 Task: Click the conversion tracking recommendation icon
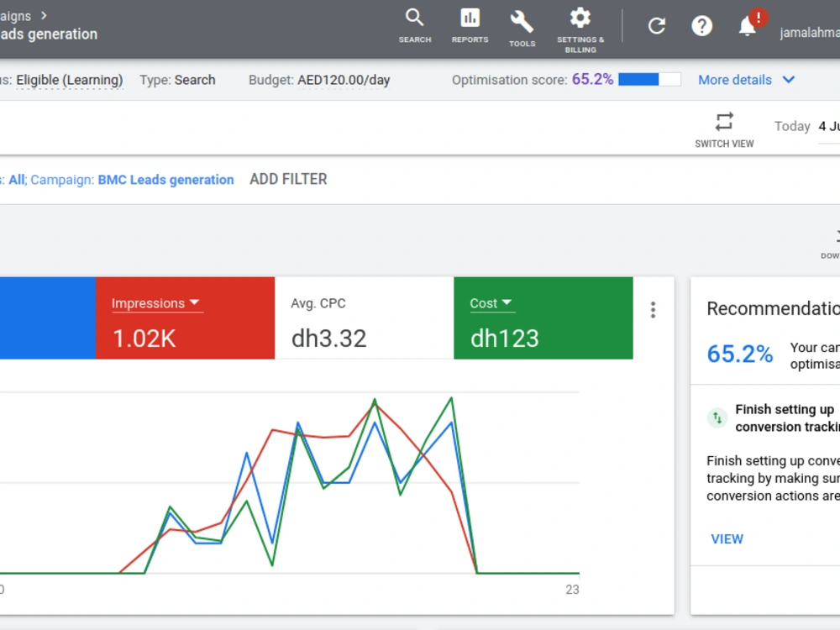717,417
